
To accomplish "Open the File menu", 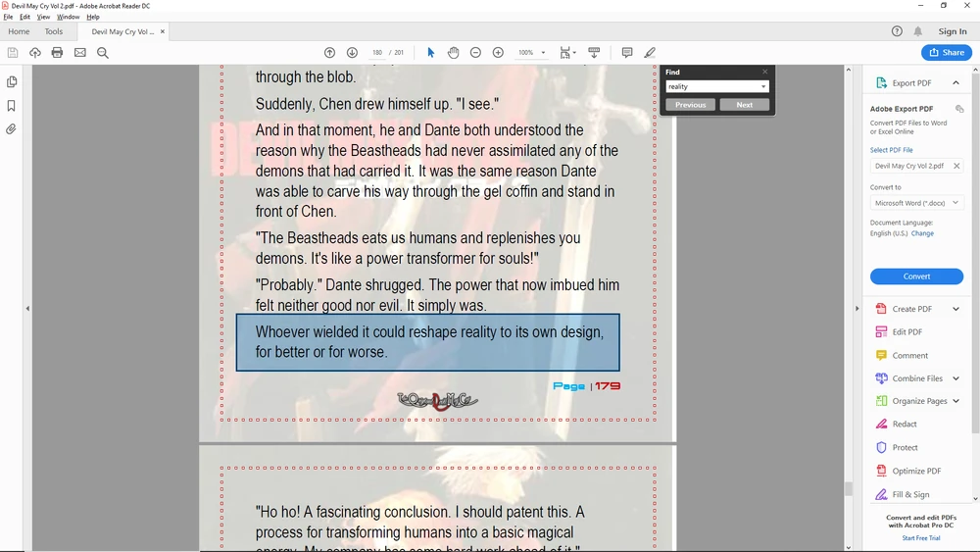I will coord(8,17).
